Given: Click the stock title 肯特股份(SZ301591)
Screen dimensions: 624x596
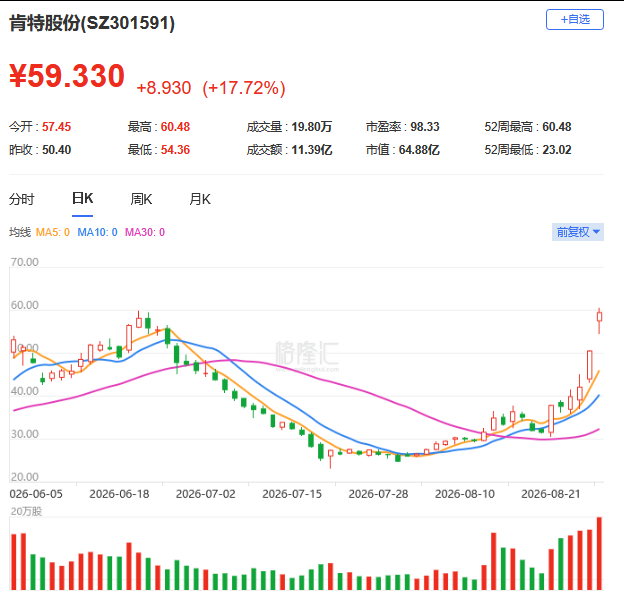Looking at the screenshot, I should point(92,23).
